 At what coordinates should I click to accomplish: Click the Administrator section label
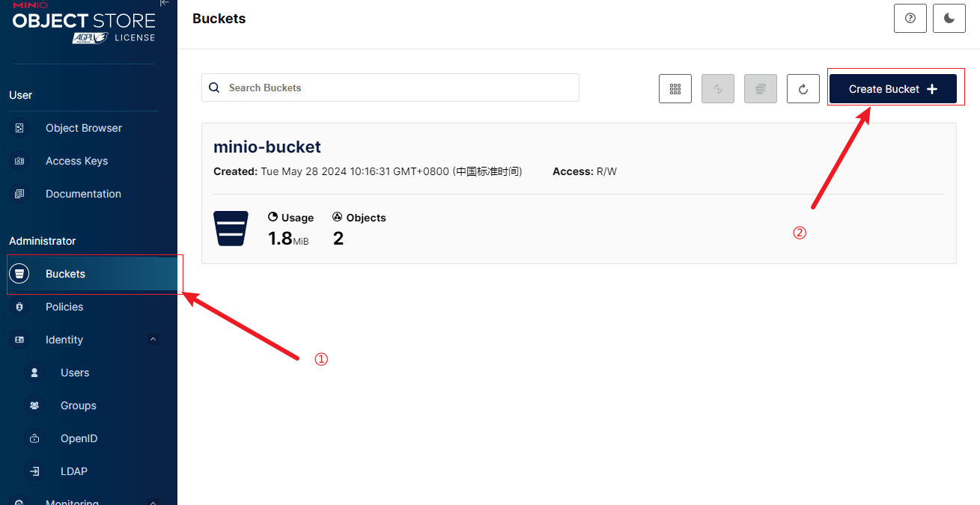point(43,241)
